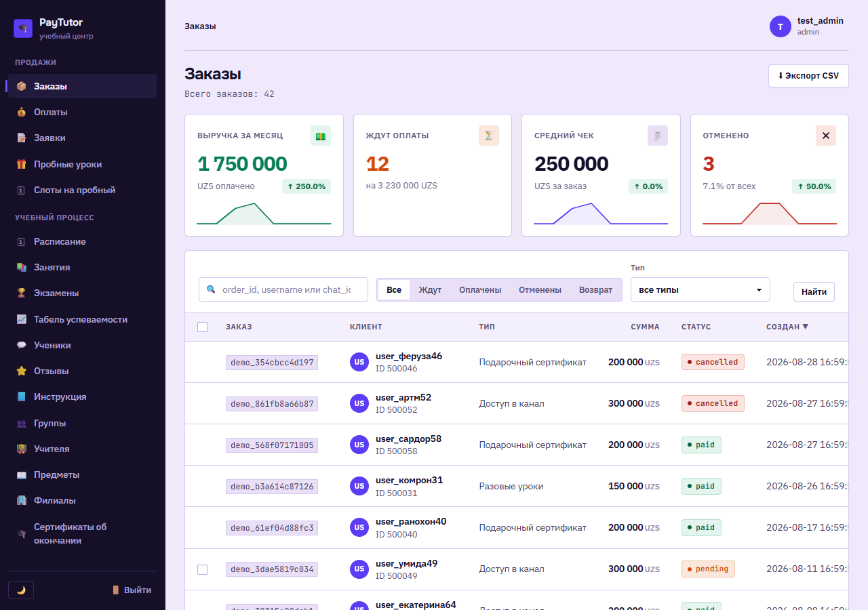
Task: Toggle dark mode with the moon button
Action: 21,590
